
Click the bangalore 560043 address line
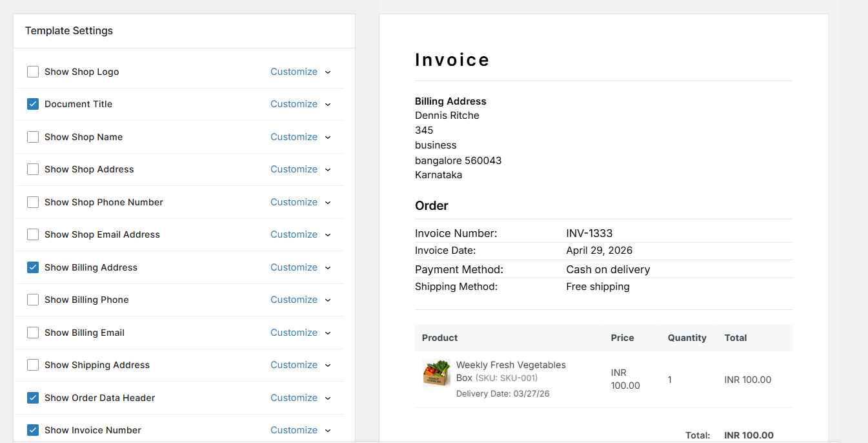tap(458, 160)
